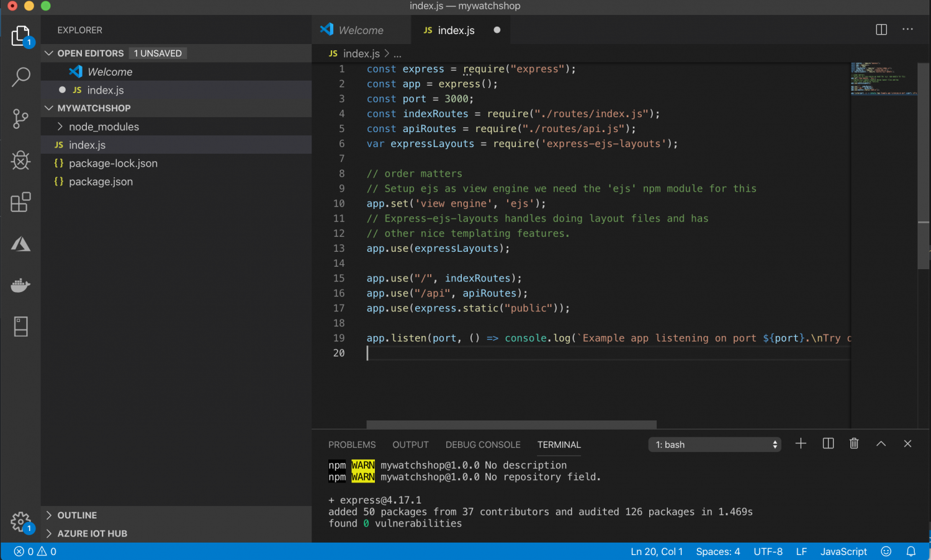Open the Search view icon

click(20, 78)
